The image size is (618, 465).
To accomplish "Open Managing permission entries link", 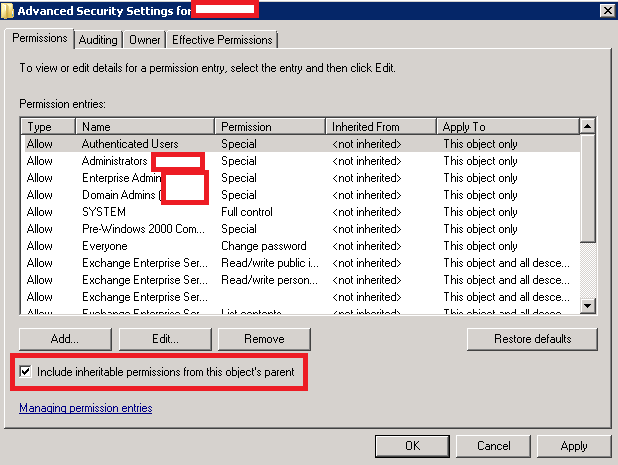I will (x=85, y=408).
